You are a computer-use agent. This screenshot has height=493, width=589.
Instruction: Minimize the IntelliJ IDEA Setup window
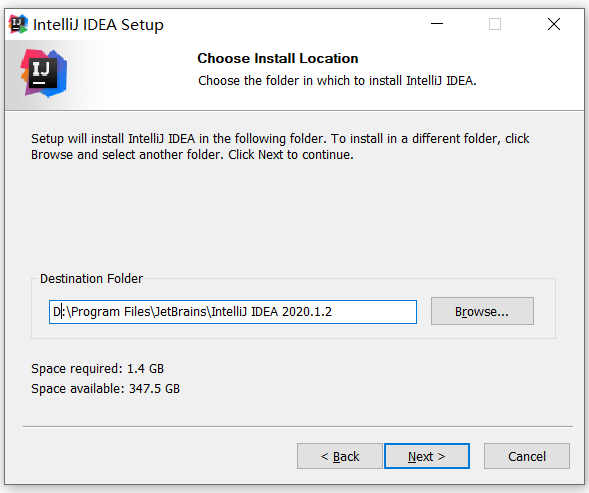point(436,24)
